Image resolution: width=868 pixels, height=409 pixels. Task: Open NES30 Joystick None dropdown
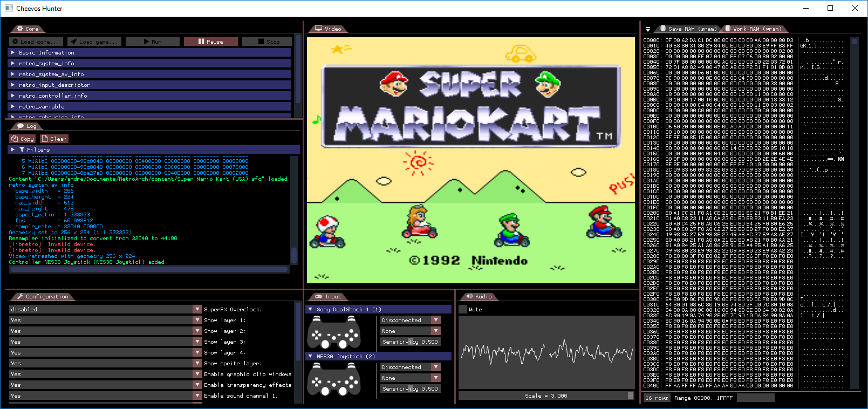411,378
